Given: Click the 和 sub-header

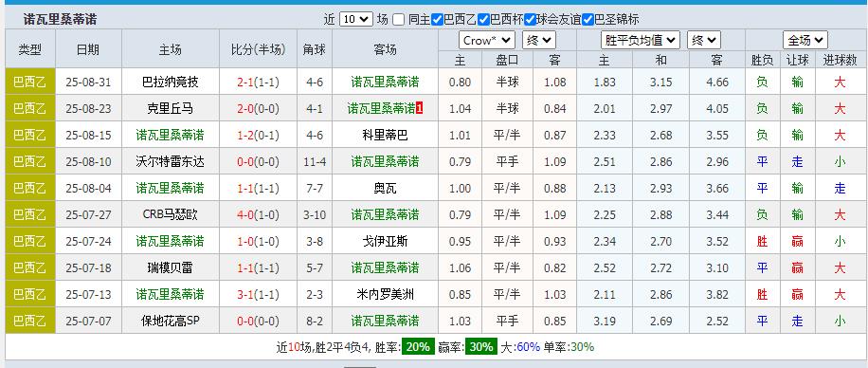Looking at the screenshot, I should [661, 60].
